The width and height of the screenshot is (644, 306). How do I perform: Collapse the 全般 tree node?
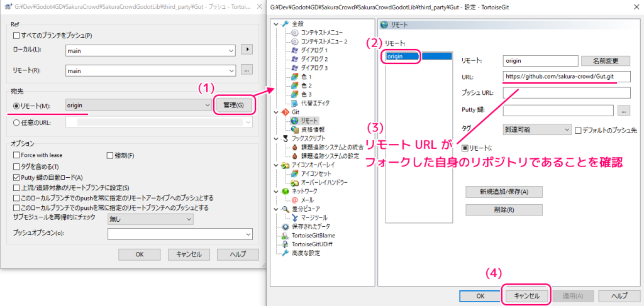pyautogui.click(x=275, y=25)
